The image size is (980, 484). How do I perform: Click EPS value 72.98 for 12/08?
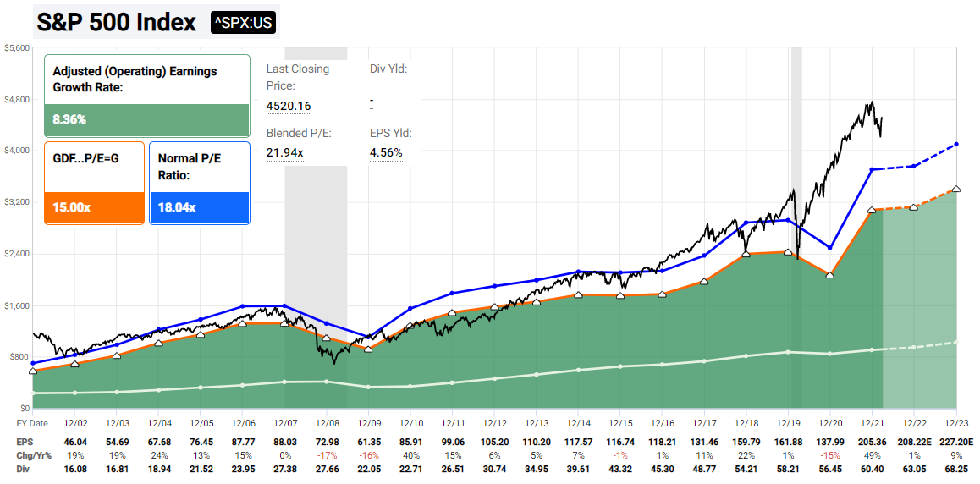coord(327,442)
